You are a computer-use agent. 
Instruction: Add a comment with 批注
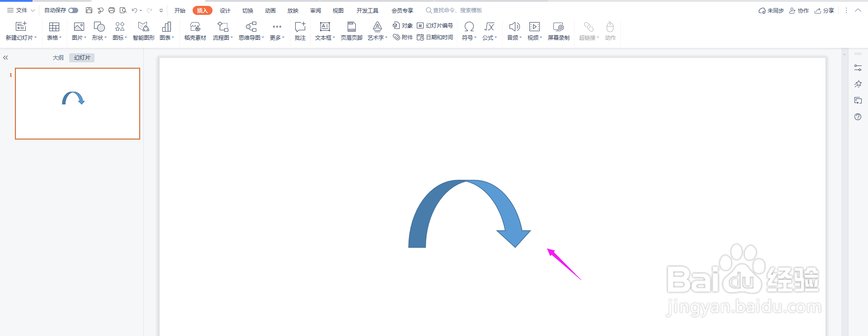300,31
